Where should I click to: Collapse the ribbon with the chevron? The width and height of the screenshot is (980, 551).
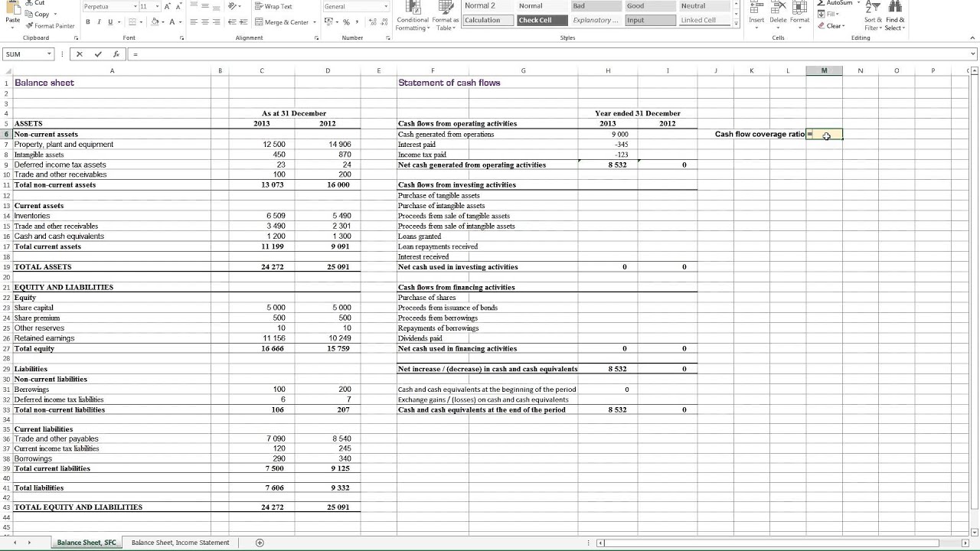(972, 37)
